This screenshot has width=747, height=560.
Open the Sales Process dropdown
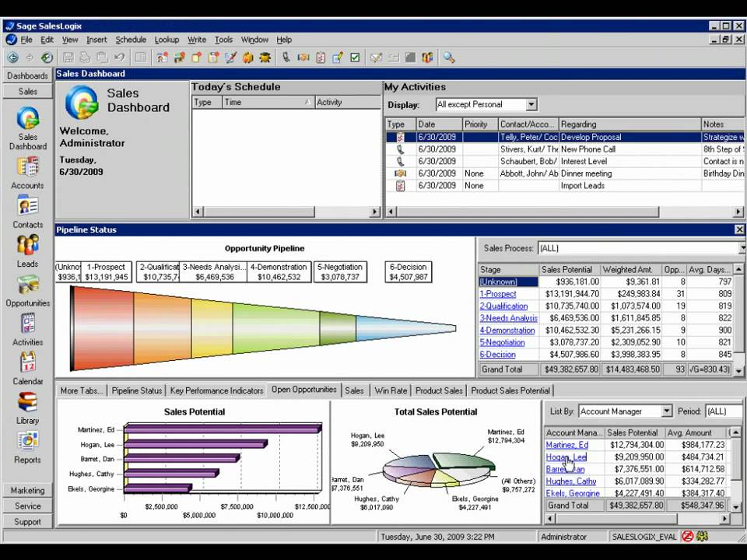click(742, 248)
